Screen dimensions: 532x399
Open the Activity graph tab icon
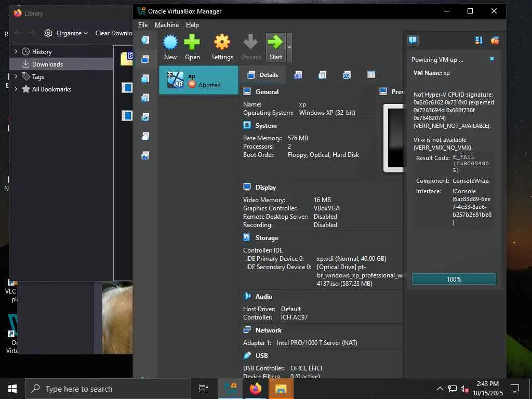coord(347,75)
